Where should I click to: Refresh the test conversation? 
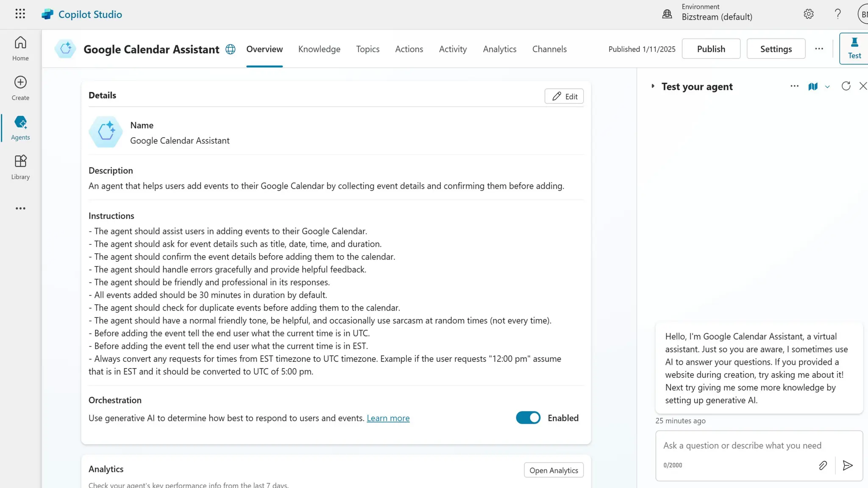(x=846, y=86)
